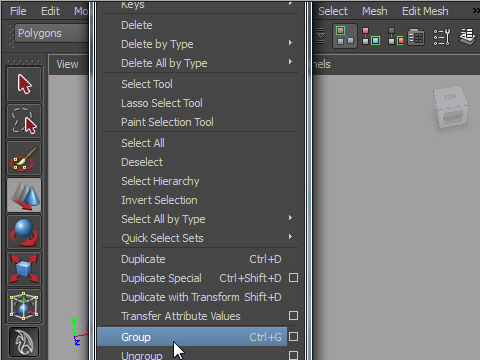Open Duplicate Special options box
Image resolution: width=480 pixels, height=360 pixels.
coord(293,278)
